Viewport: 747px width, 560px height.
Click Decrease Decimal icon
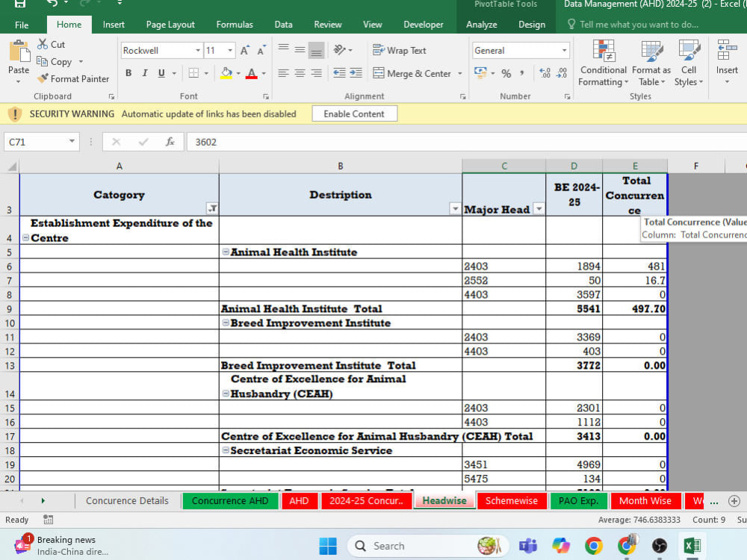point(562,73)
